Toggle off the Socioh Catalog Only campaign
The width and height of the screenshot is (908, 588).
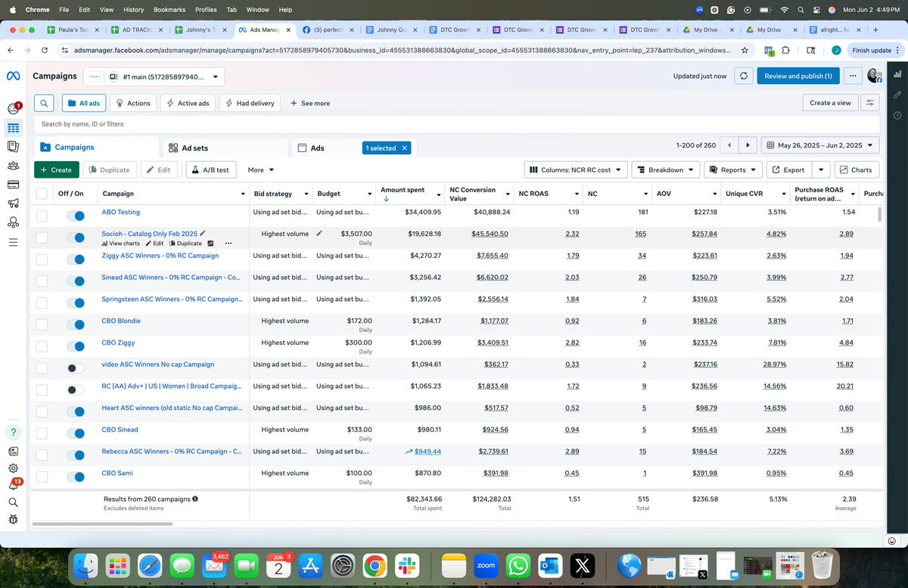76,238
